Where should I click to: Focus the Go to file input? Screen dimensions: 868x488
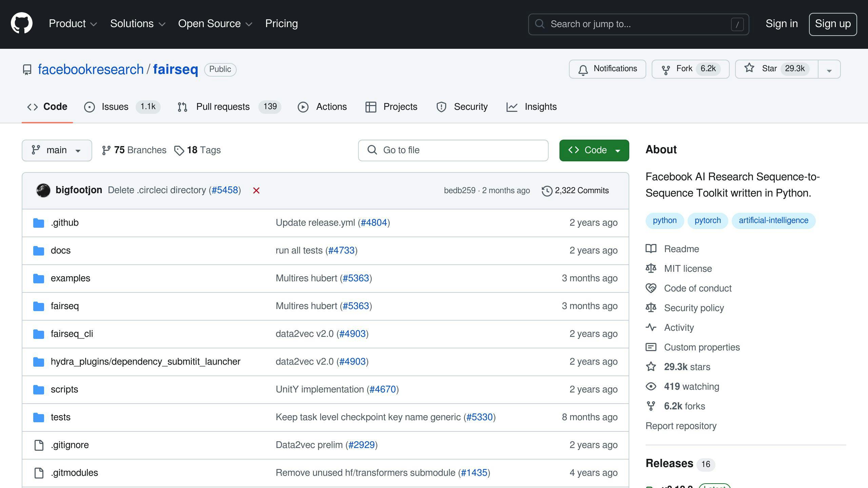point(453,150)
